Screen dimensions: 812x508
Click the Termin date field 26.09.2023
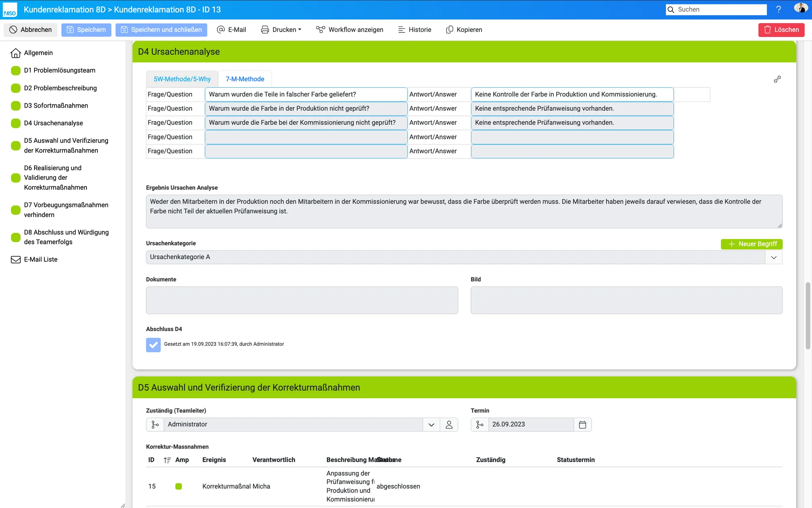[x=531, y=425]
